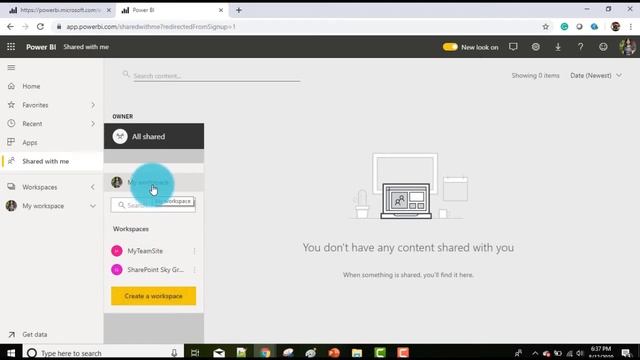The height and width of the screenshot is (360, 640).
Task: Open the Recent navigation item
Action: coord(32,124)
